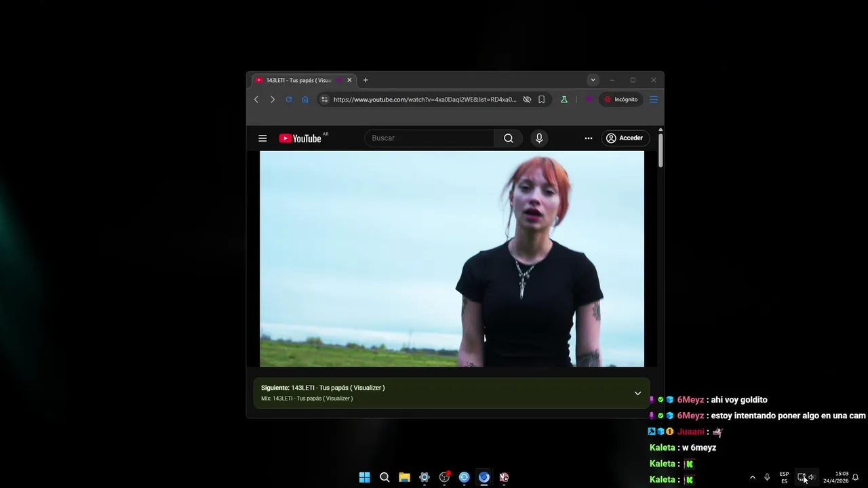Open the clock showing 15:03

835,477
